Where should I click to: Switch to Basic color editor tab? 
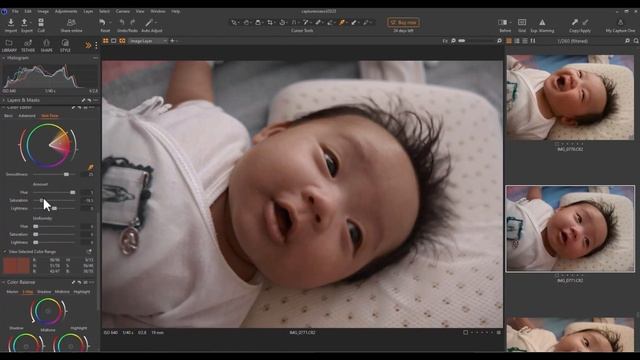8,116
